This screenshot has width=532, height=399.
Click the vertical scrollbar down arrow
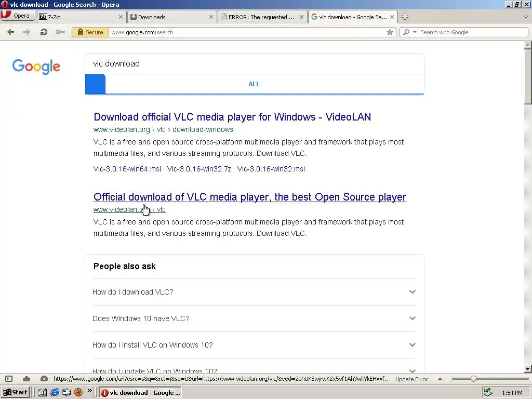coord(528,369)
